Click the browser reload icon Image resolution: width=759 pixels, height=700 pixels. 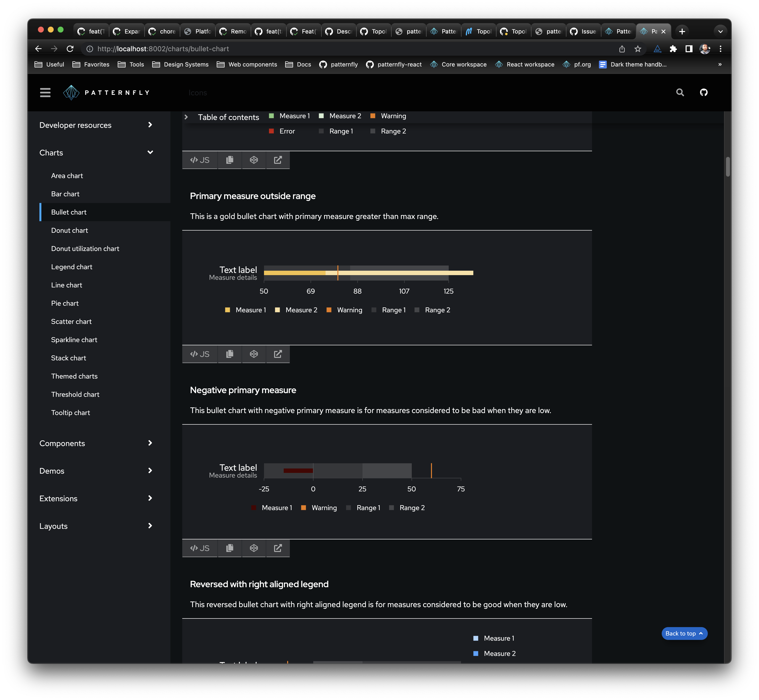point(70,49)
